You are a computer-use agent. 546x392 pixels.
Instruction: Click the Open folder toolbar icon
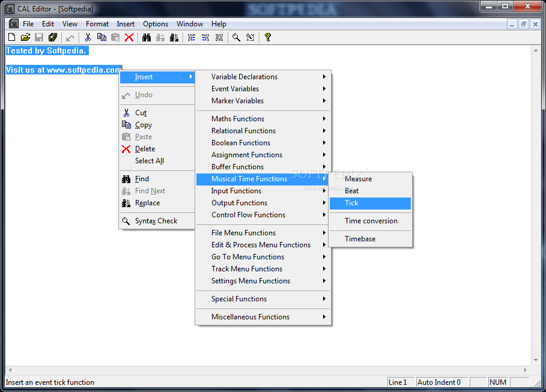click(x=25, y=37)
